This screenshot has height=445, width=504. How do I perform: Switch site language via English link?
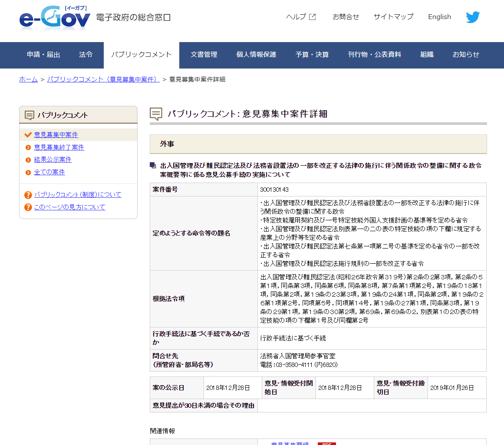439,17
